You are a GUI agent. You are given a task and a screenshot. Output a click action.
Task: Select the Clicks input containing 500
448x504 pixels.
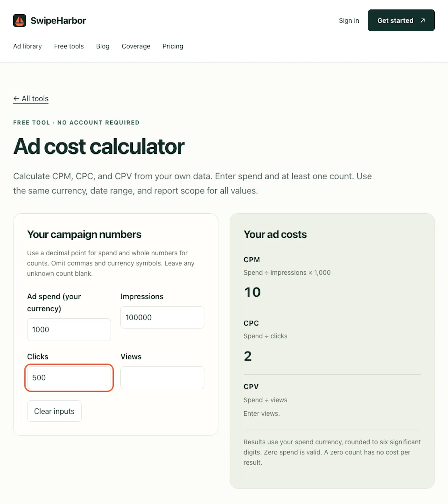tap(69, 378)
